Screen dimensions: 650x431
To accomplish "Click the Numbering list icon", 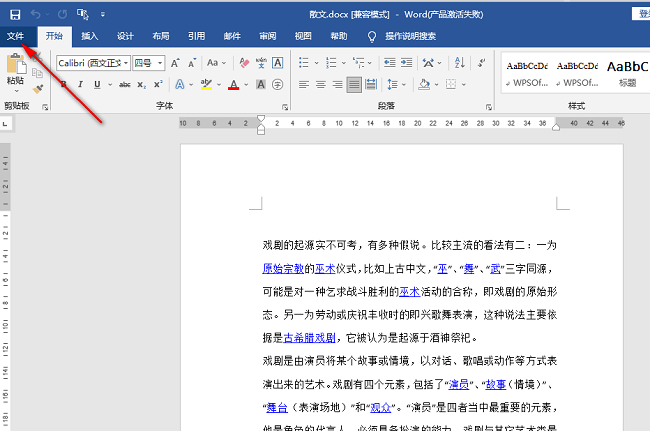I will click(x=331, y=63).
